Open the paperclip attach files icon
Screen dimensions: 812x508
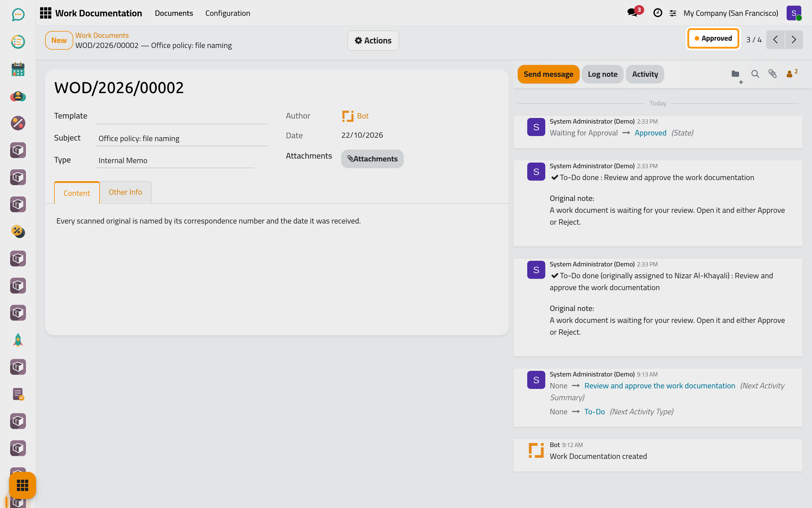tap(773, 74)
